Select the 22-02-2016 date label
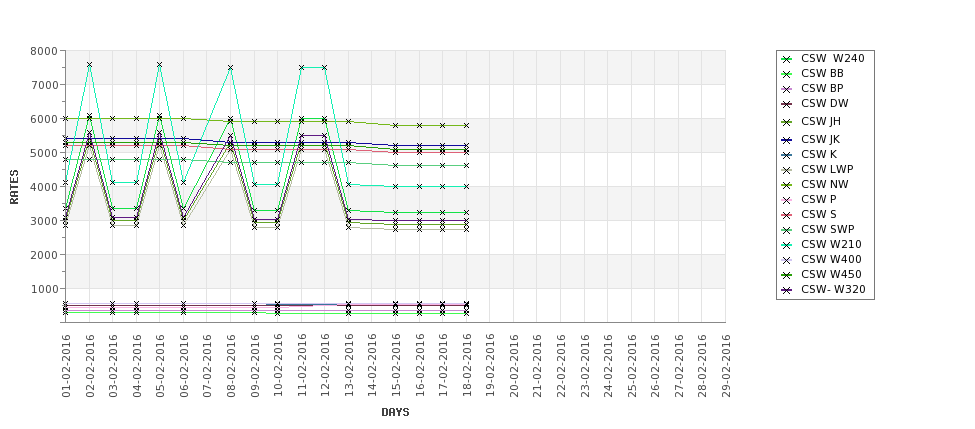Image resolution: width=975 pixels, height=429 pixels. [x=561, y=366]
